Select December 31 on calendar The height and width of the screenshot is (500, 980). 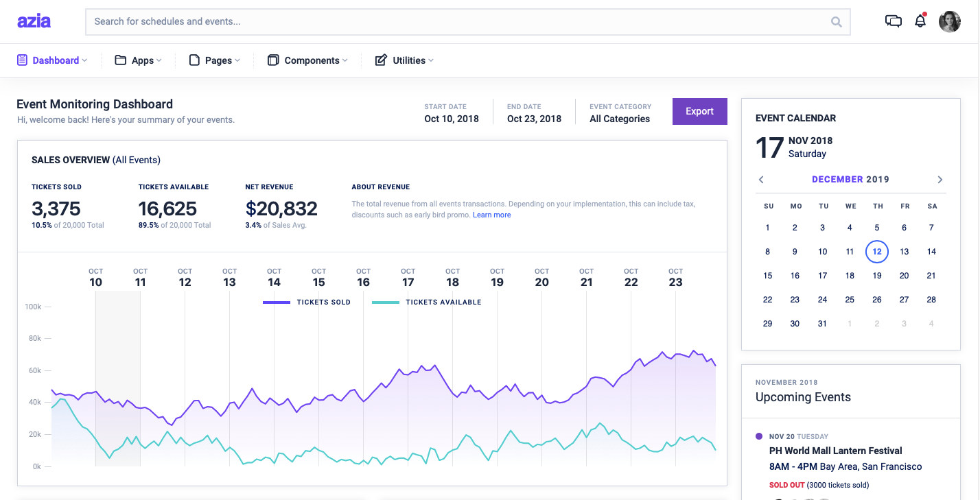click(822, 324)
